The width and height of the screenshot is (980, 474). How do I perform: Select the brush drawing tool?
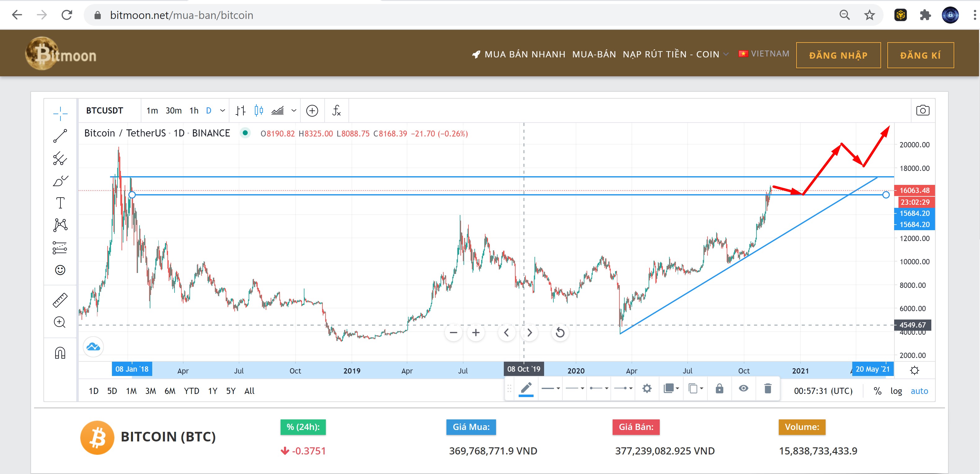60,181
